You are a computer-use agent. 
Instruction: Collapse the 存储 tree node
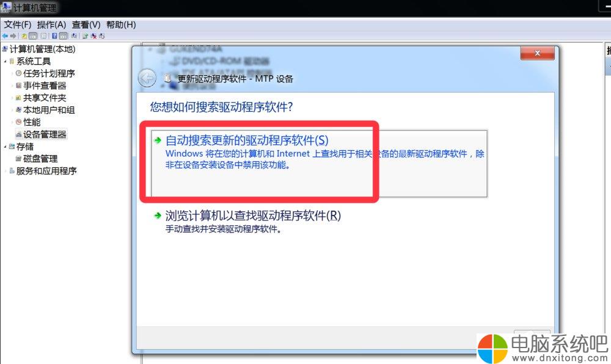click(5, 147)
